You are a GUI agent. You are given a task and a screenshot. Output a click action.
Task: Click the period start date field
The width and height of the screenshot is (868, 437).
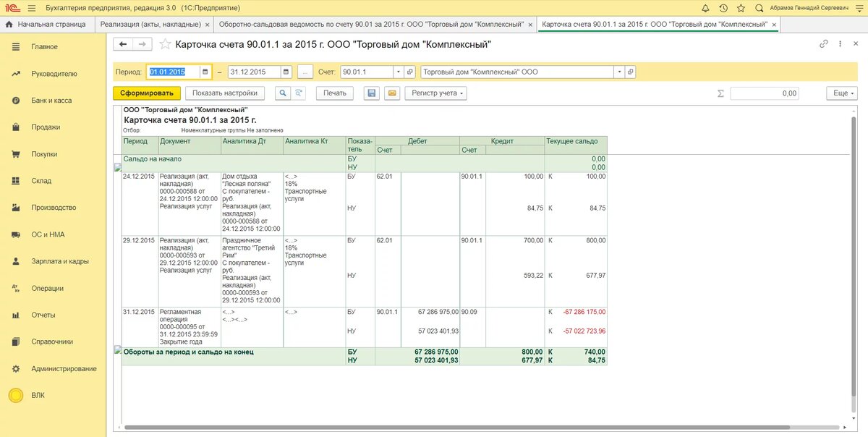pos(174,72)
